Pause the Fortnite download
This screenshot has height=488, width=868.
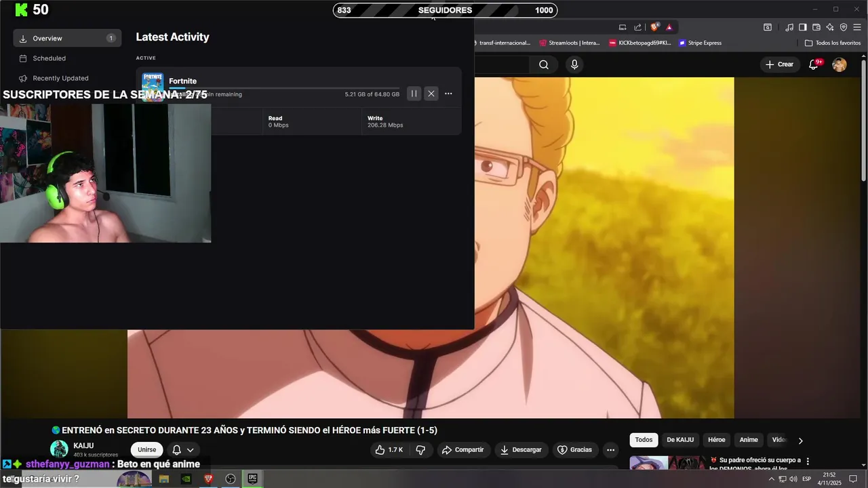414,94
